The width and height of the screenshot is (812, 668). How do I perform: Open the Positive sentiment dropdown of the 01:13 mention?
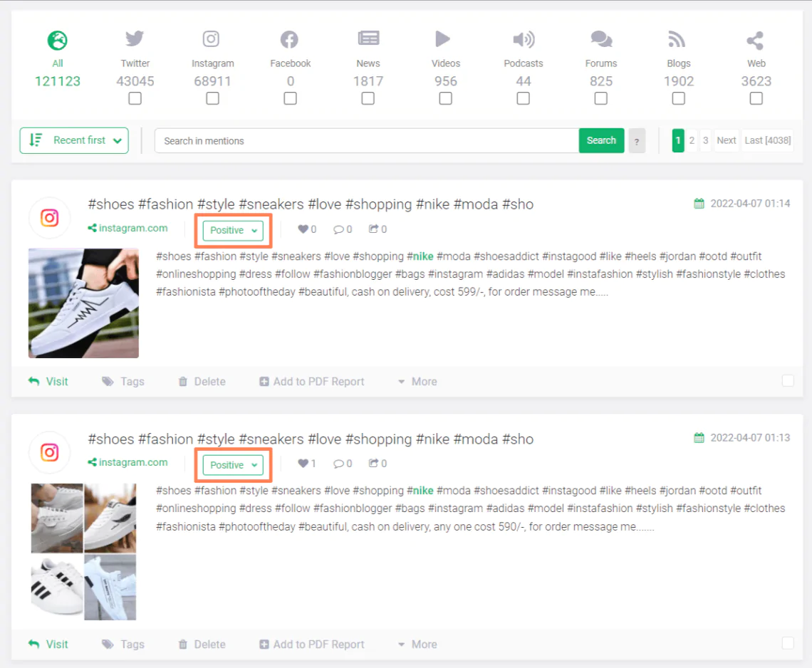tap(233, 465)
